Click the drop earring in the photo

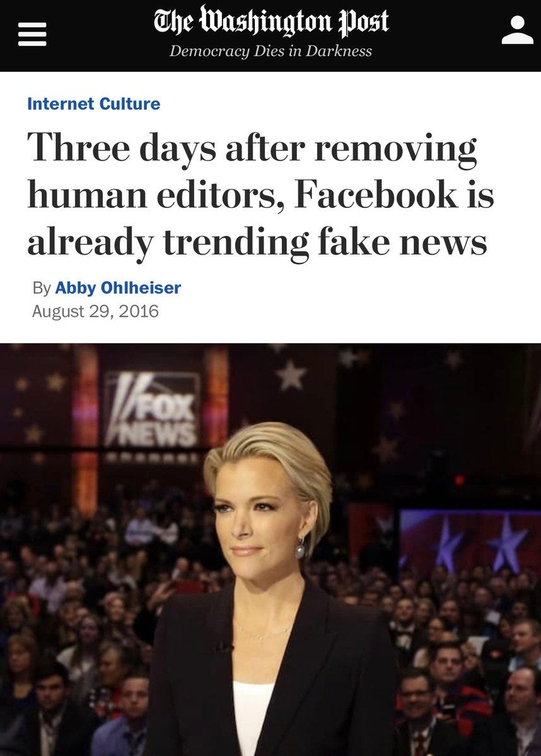(300, 549)
